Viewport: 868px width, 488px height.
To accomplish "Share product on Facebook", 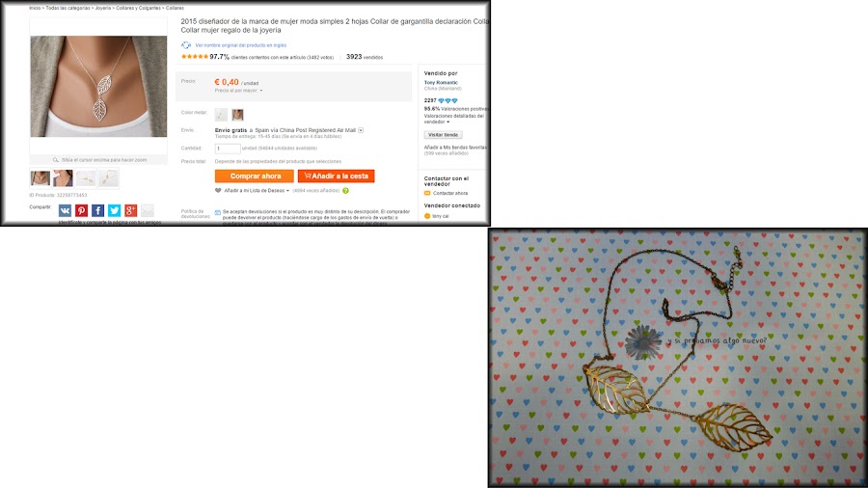I will coord(98,210).
